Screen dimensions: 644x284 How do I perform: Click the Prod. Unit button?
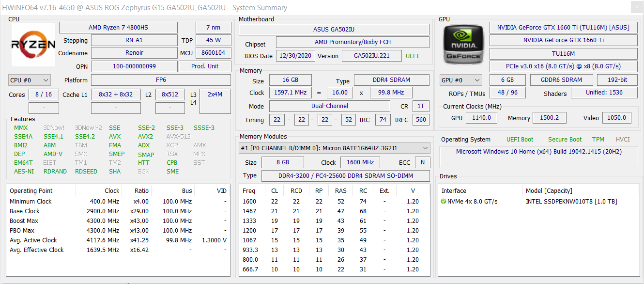pyautogui.click(x=205, y=66)
